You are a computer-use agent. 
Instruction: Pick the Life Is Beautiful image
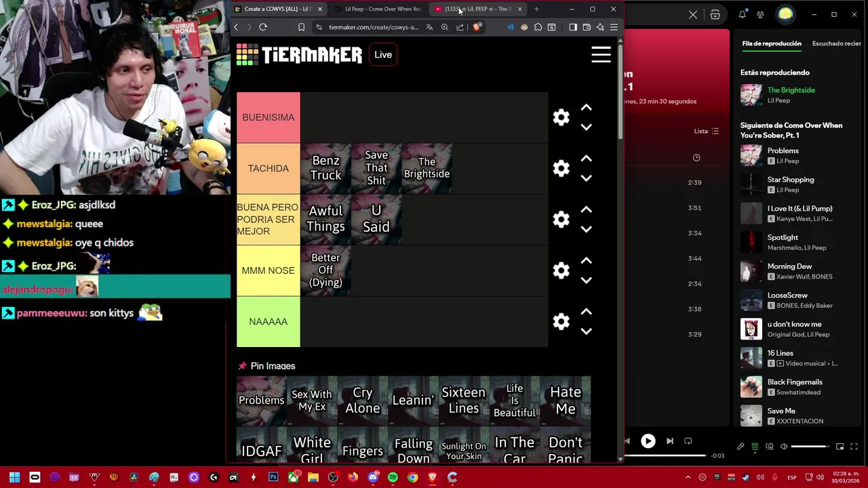pyautogui.click(x=515, y=401)
